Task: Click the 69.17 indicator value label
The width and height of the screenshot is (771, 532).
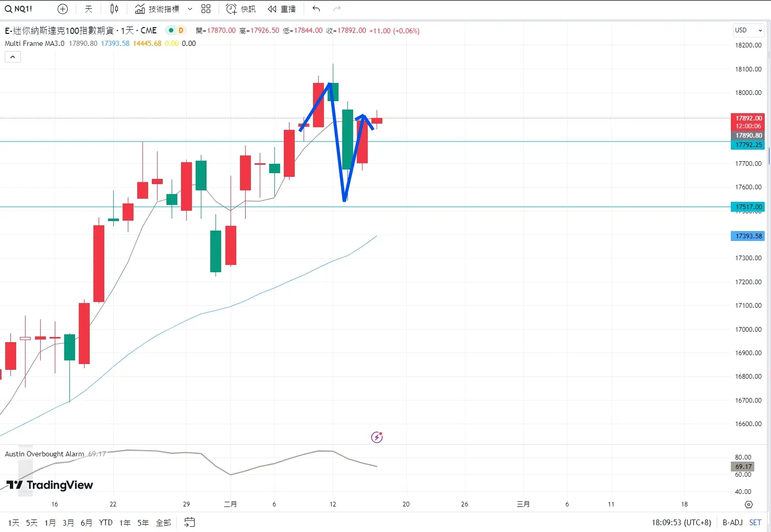Action: pyautogui.click(x=743, y=467)
